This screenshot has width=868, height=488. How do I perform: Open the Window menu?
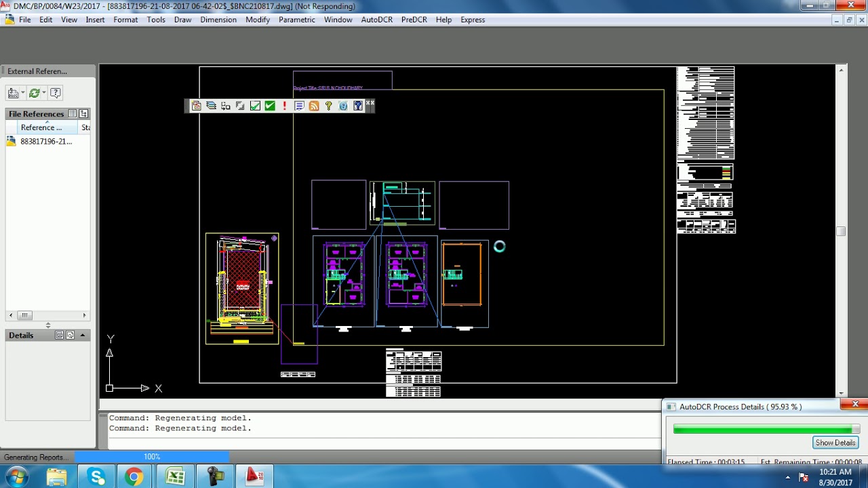(x=338, y=20)
